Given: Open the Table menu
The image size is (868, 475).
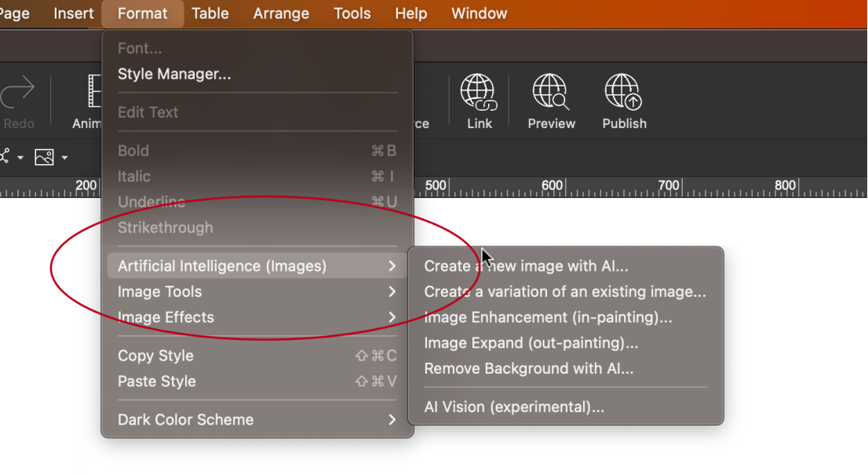Looking at the screenshot, I should pos(210,13).
